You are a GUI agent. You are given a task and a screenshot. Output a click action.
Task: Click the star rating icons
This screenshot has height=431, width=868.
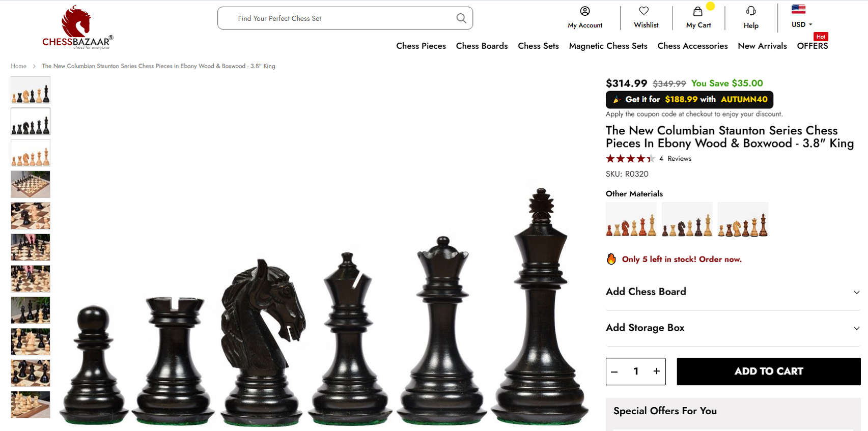pyautogui.click(x=630, y=158)
